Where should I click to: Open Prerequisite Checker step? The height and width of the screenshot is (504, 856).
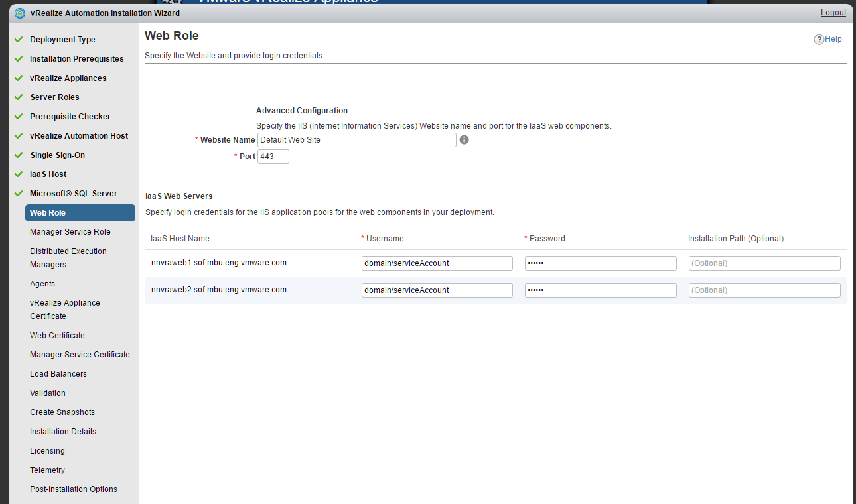70,117
